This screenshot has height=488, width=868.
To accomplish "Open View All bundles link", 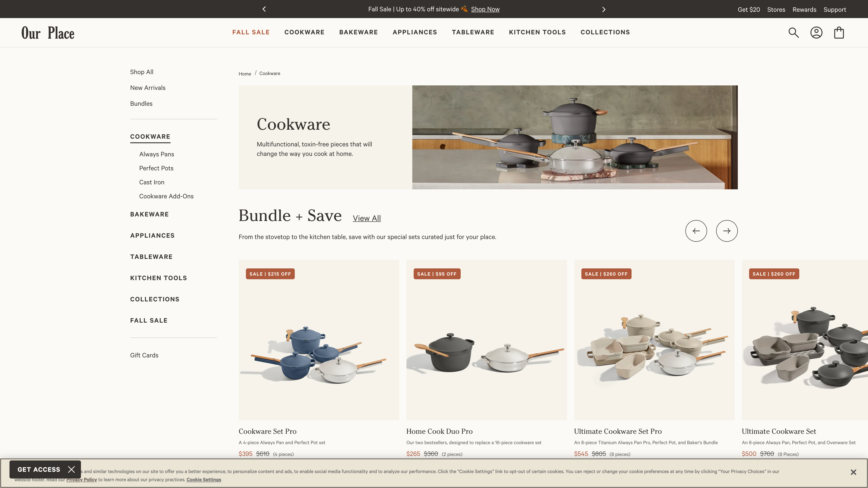I will pos(367,218).
